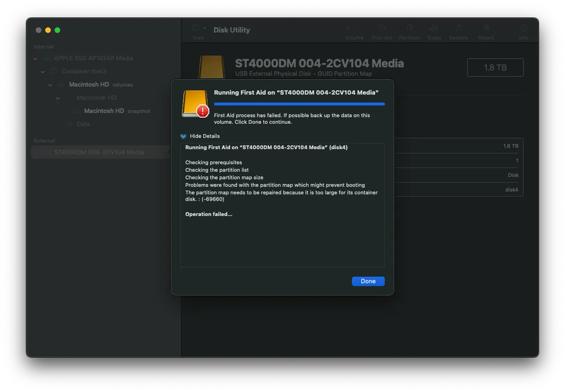
Task: Collapse the Container disk3 chevron
Action: [43, 72]
